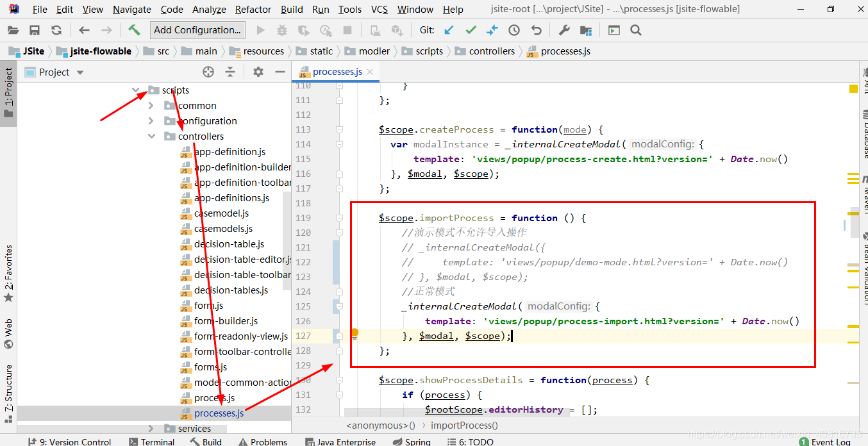Click the Run Anything terminal icon

coord(614,30)
